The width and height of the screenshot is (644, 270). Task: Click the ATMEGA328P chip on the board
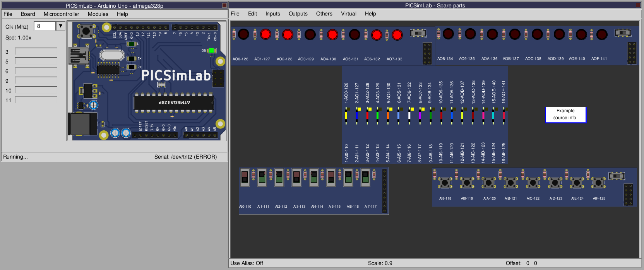tap(173, 103)
